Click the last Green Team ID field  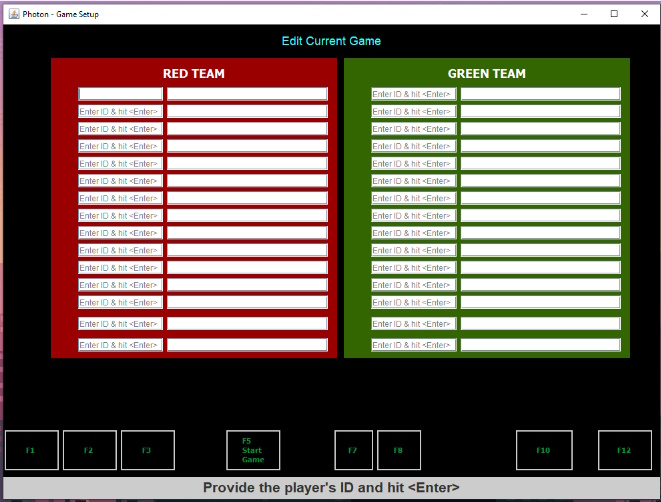[x=414, y=345]
